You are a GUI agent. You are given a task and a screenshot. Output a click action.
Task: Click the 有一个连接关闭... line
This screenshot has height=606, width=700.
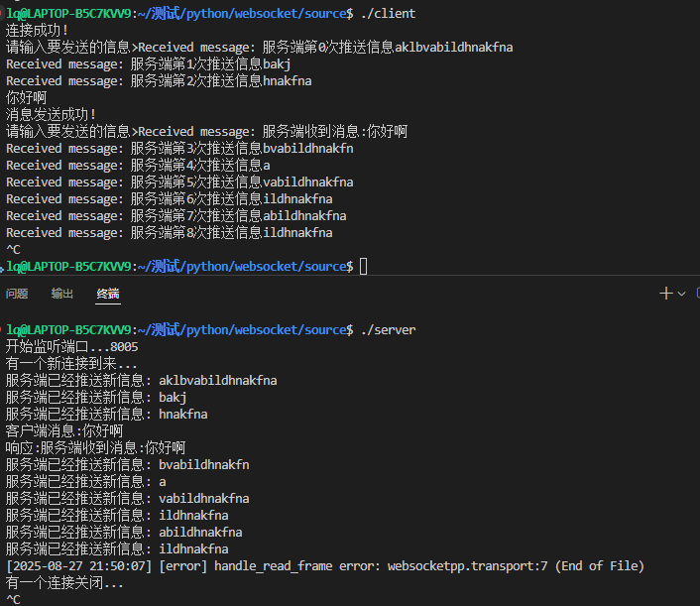point(64,583)
